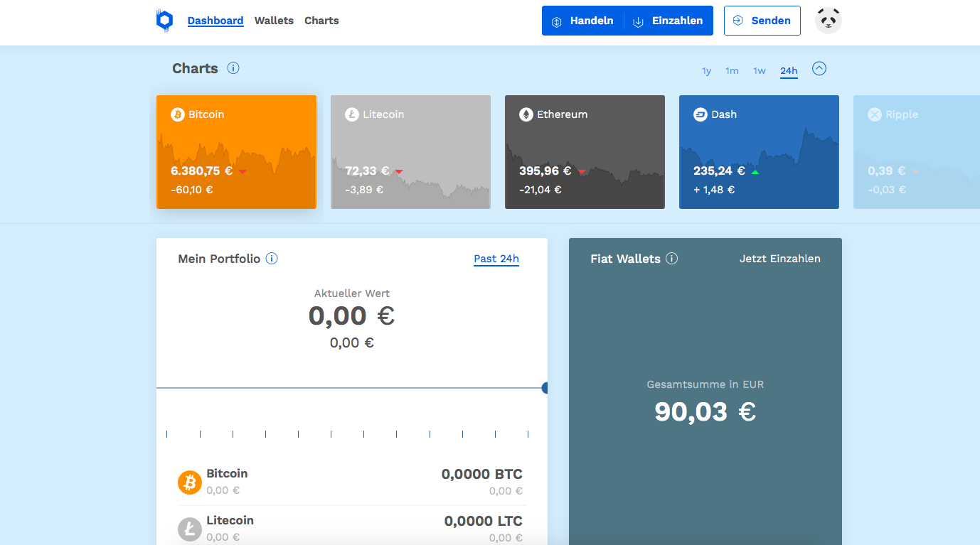The width and height of the screenshot is (980, 545).
Task: Click the Bitcoin coin icon in chart card
Action: point(178,114)
